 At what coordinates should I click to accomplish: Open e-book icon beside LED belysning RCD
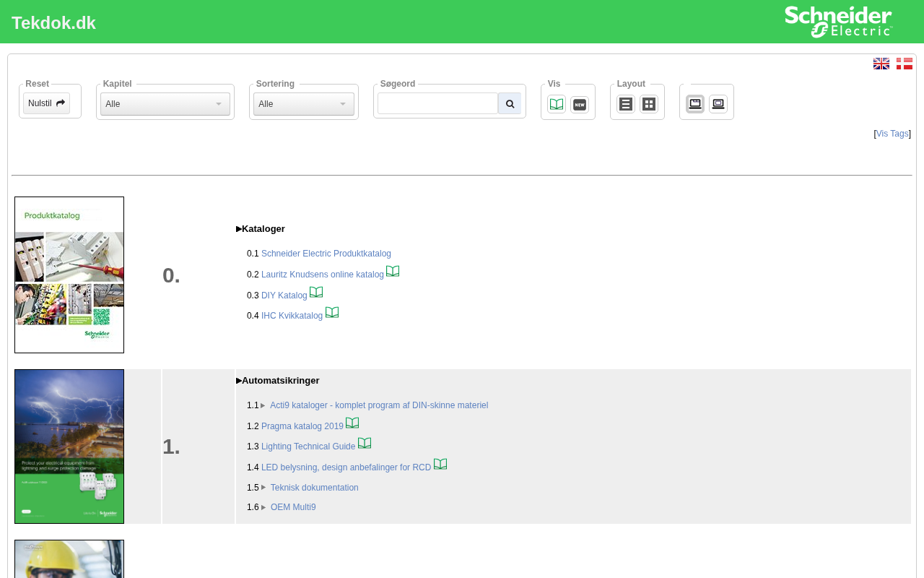click(440, 465)
